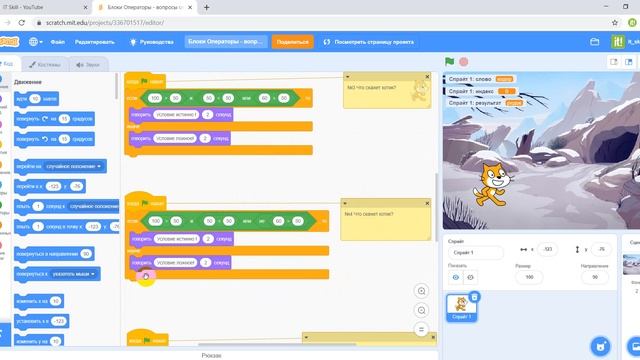
Task: Click the Motion category blue circle
Action: pyautogui.click(x=1, y=78)
